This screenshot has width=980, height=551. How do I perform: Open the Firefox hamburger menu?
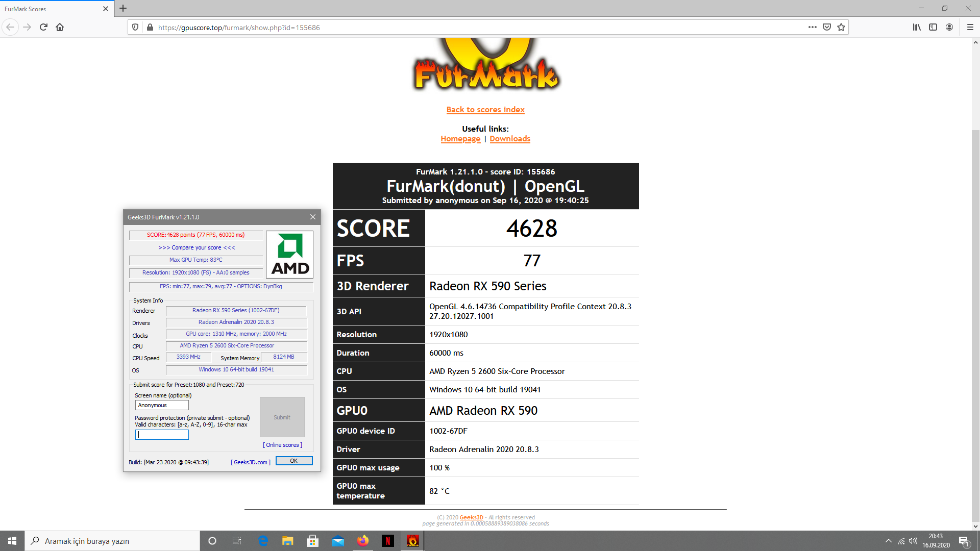pos(970,27)
